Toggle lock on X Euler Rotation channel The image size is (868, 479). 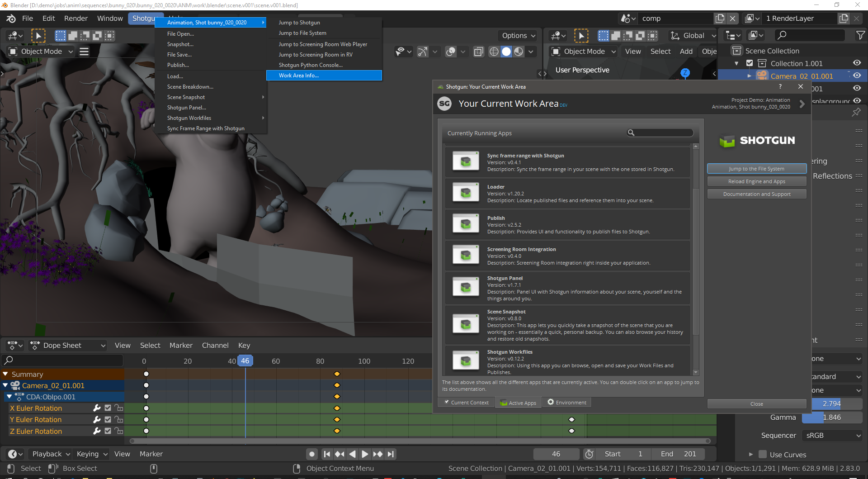(x=119, y=408)
